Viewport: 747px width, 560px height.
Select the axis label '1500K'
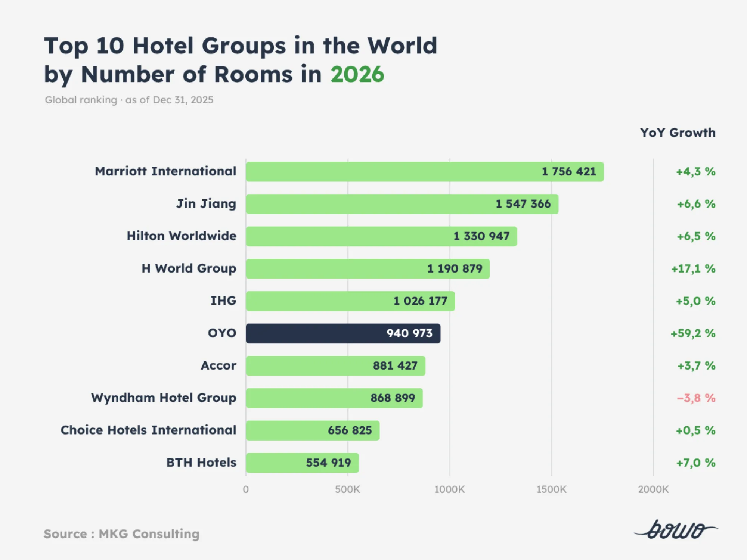[552, 489]
